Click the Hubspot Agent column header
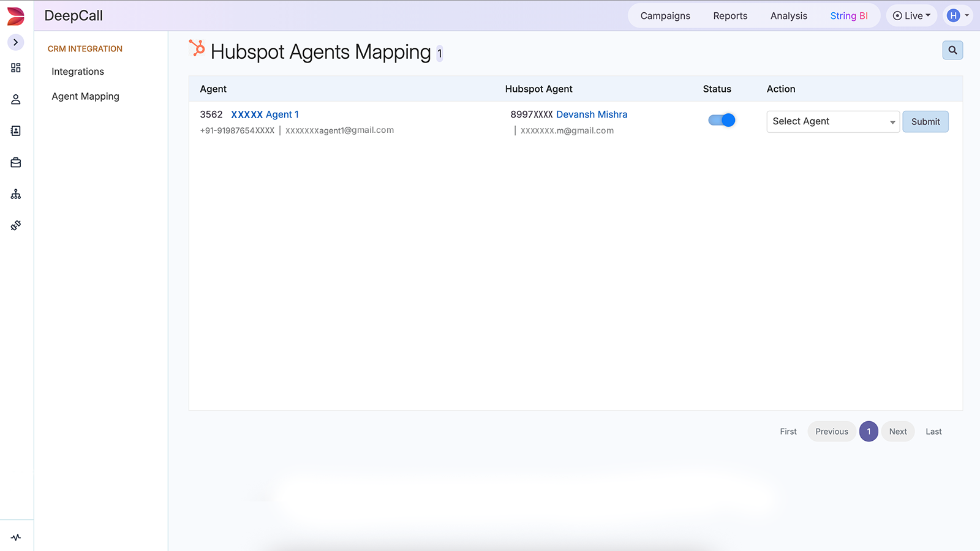This screenshot has width=980, height=551. pos(539,89)
